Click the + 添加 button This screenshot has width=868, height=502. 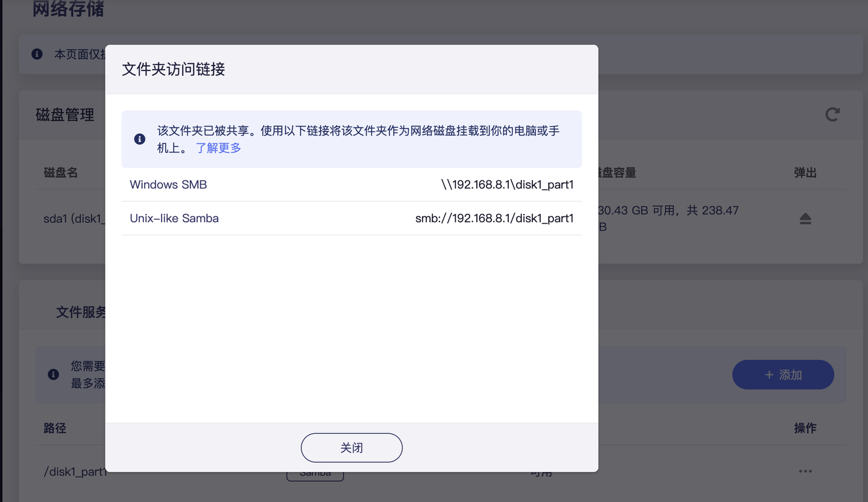click(783, 375)
